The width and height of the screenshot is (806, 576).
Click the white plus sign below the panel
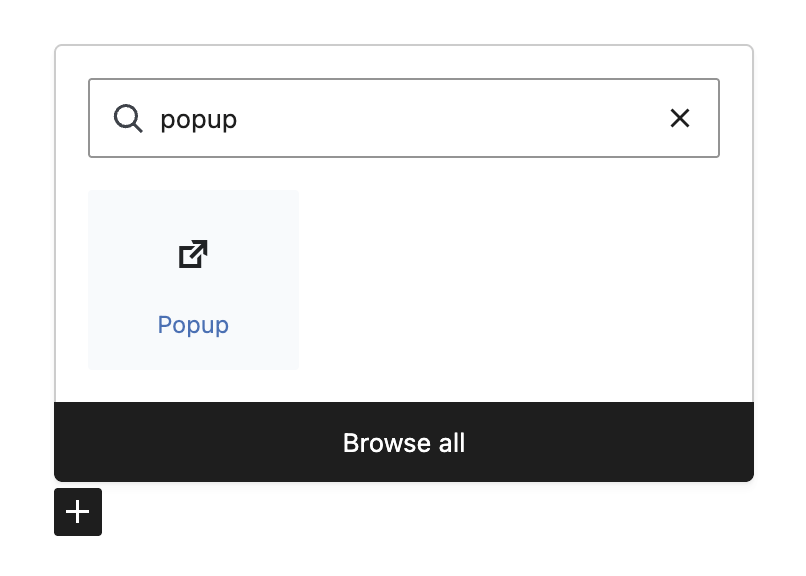(78, 512)
